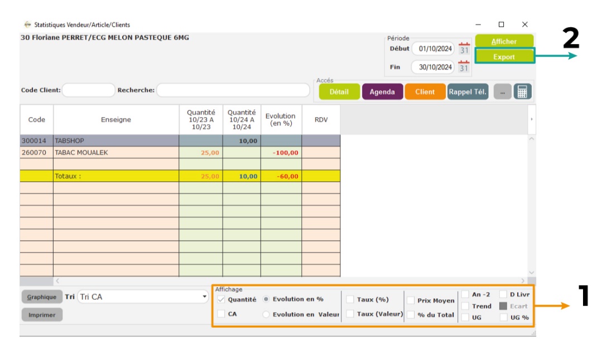
Task: Click the horizontal scrollbar left arrow
Action: click(x=57, y=281)
